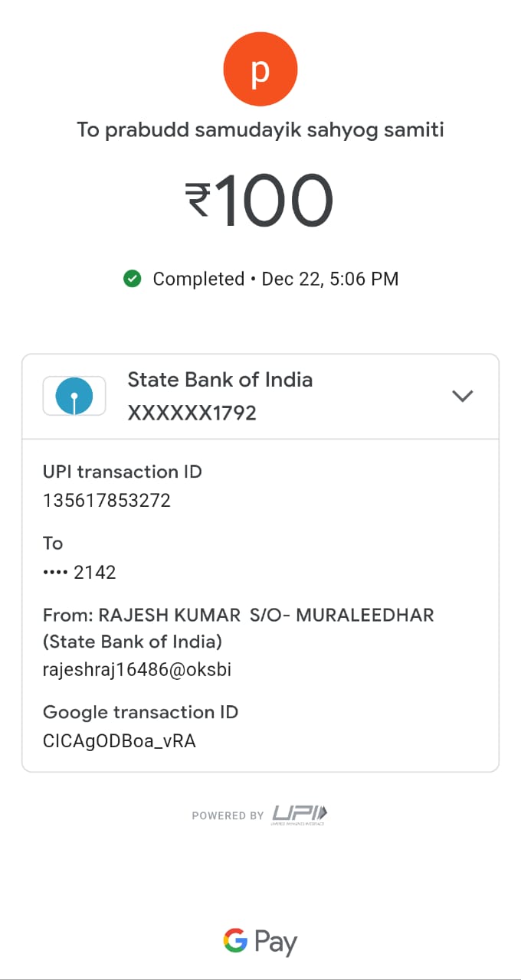Viewport: 521px width, 980px height.
Task: Click the UPI logo at the bottom
Action: (299, 815)
